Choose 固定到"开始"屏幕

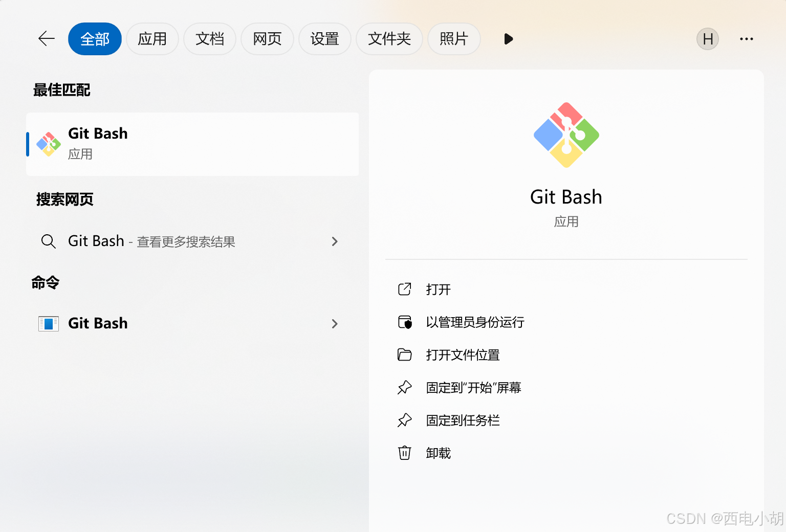pyautogui.click(x=474, y=388)
